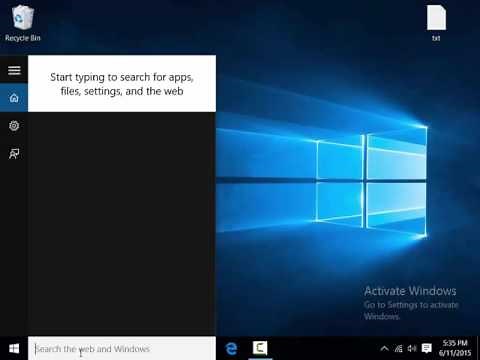
Task: Click the Search the web and Windows box
Action: tap(122, 349)
